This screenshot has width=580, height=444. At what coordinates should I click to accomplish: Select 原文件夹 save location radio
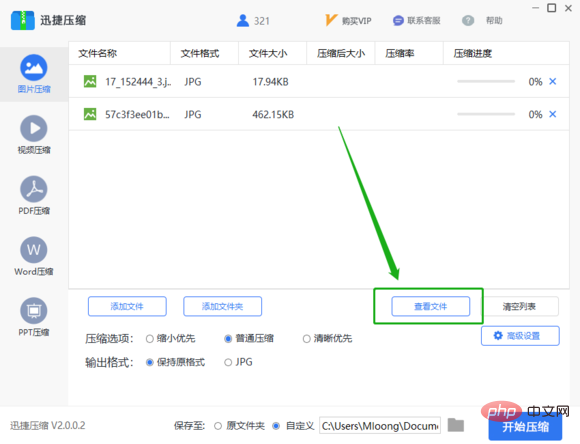click(218, 426)
